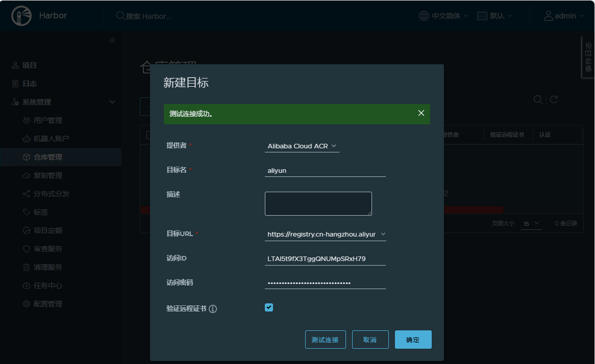Click the search magnifier icon in header

click(120, 16)
